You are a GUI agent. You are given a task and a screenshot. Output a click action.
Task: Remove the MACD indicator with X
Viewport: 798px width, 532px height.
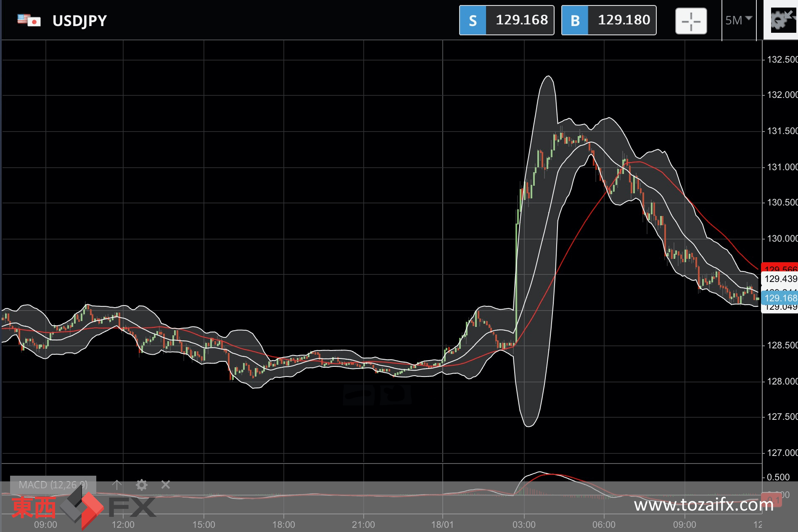166,485
